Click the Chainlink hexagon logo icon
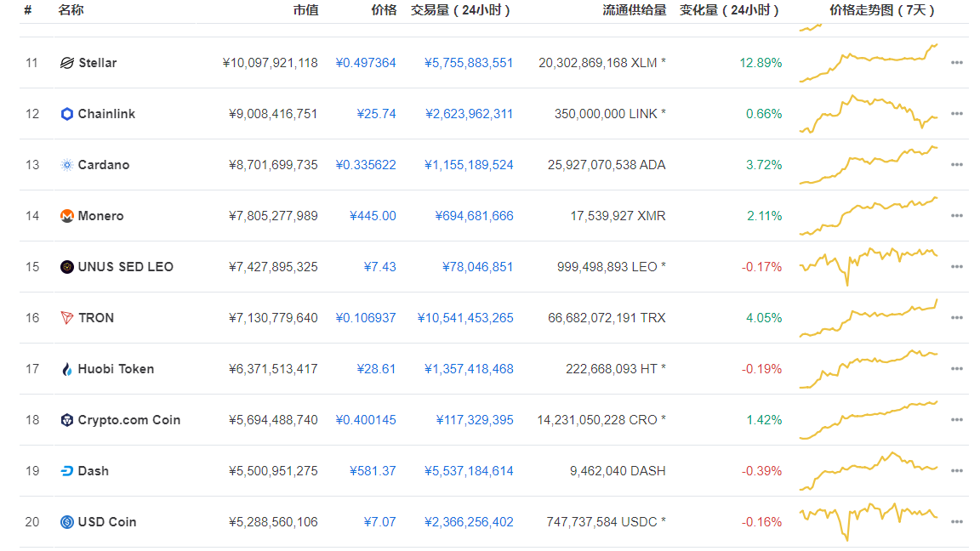 point(67,114)
